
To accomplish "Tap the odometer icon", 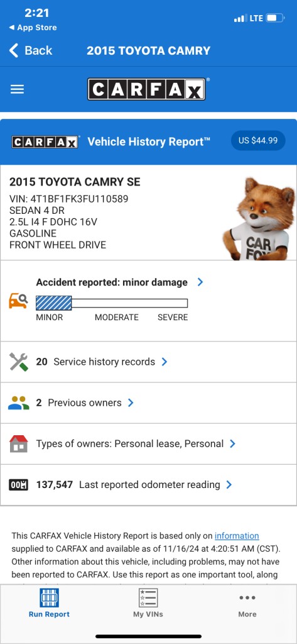I will click(x=18, y=485).
